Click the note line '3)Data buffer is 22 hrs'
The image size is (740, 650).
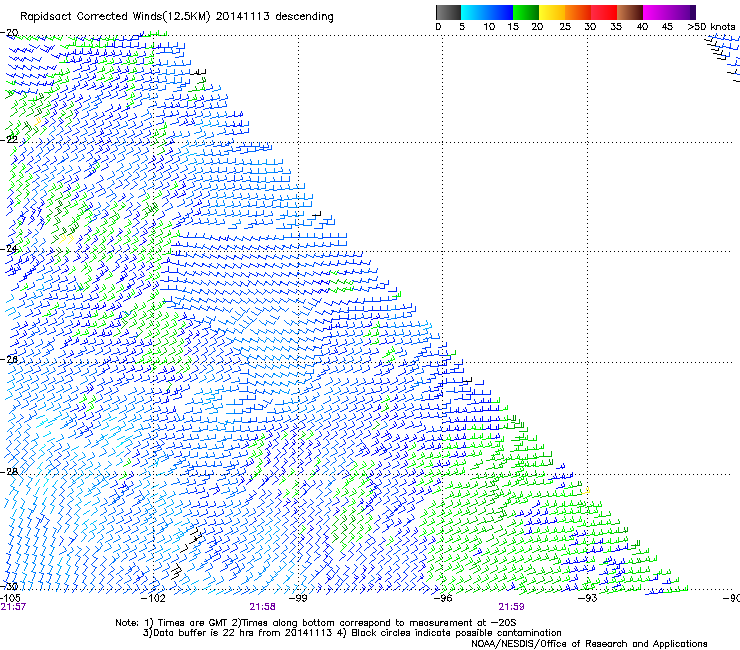(352, 633)
